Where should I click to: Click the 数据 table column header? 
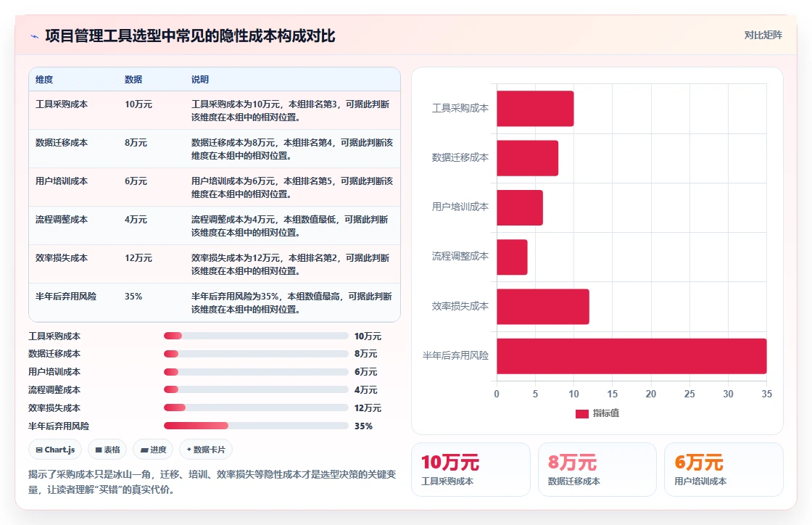133,79
